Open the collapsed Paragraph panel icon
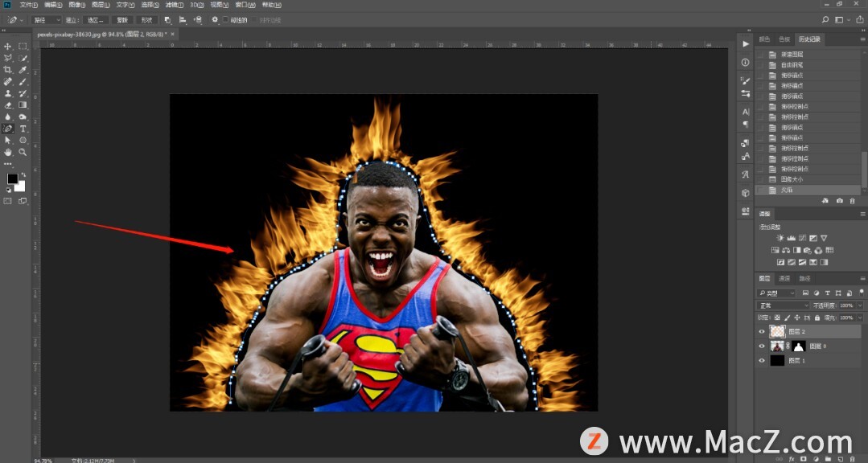 click(746, 124)
